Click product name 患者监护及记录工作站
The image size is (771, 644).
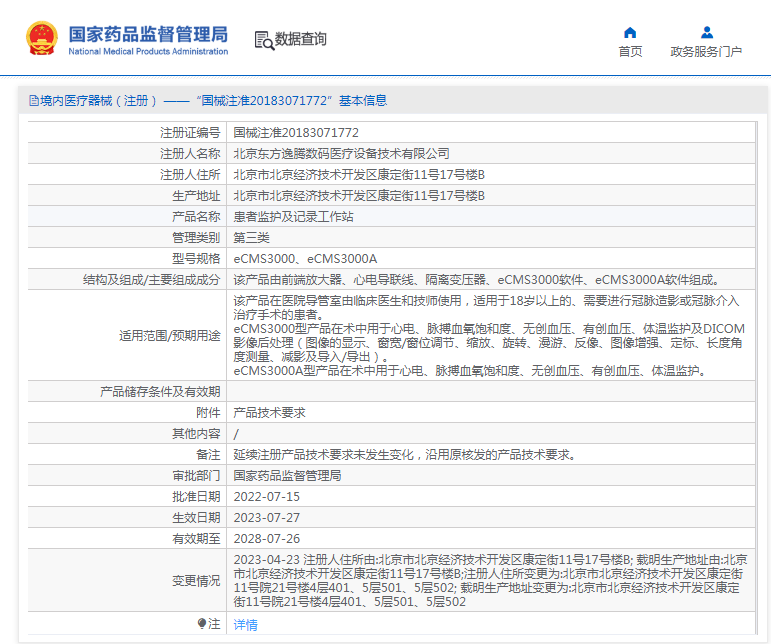293,217
